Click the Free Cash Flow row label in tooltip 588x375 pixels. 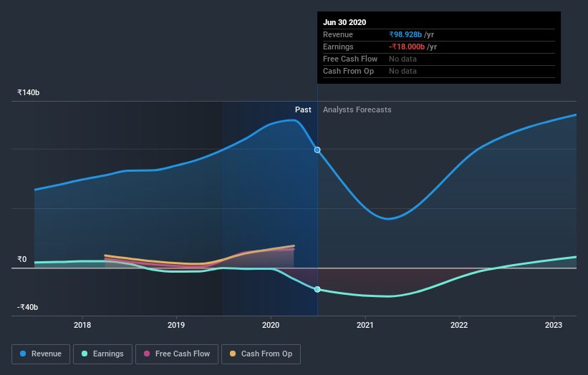pos(350,59)
